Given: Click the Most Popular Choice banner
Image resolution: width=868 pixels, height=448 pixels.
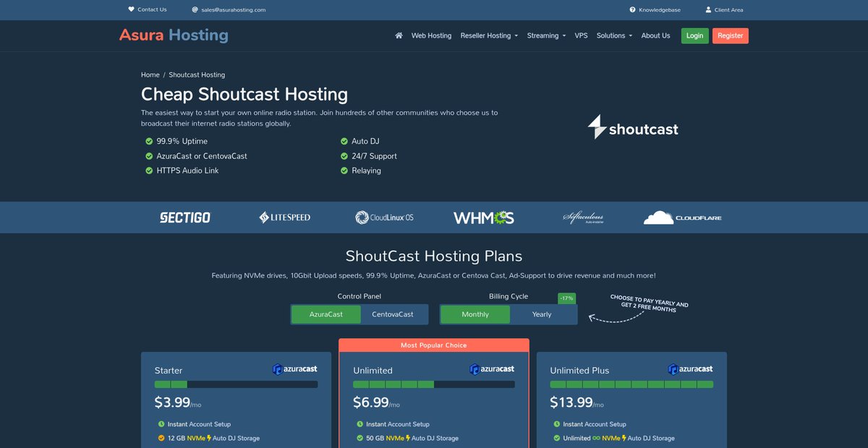Looking at the screenshot, I should tap(434, 345).
